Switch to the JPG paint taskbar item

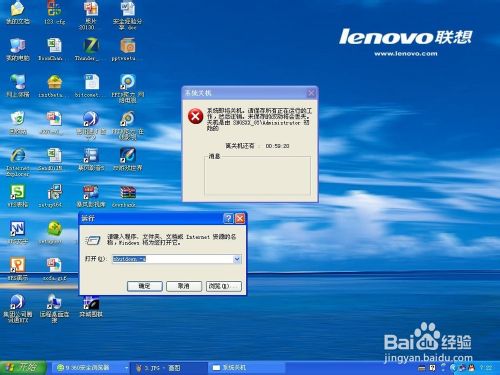pos(169,368)
